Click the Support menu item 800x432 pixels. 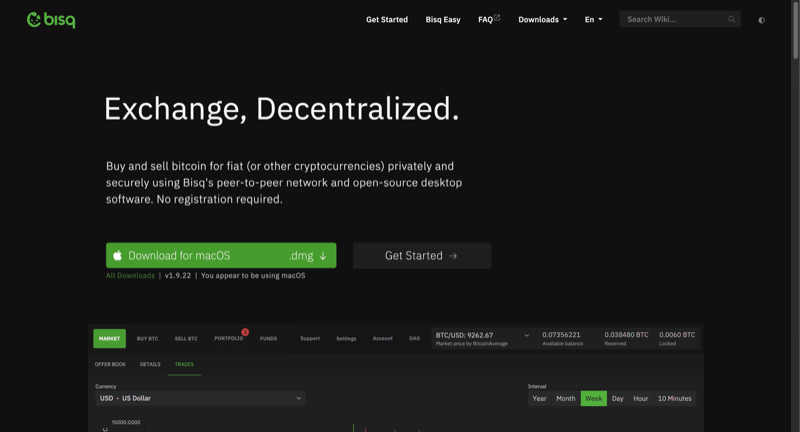coord(310,339)
